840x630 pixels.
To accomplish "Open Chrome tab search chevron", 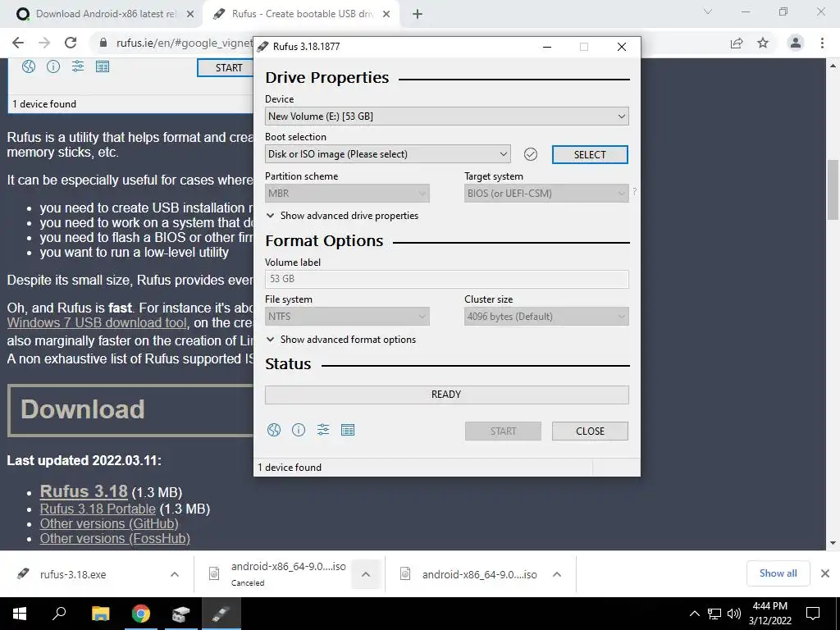I will point(708,11).
